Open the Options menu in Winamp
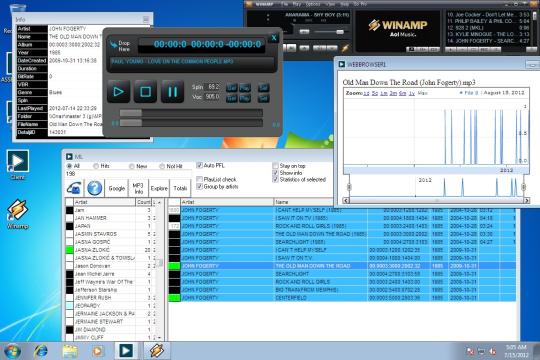This screenshot has height=360, width=540. coord(313,4)
